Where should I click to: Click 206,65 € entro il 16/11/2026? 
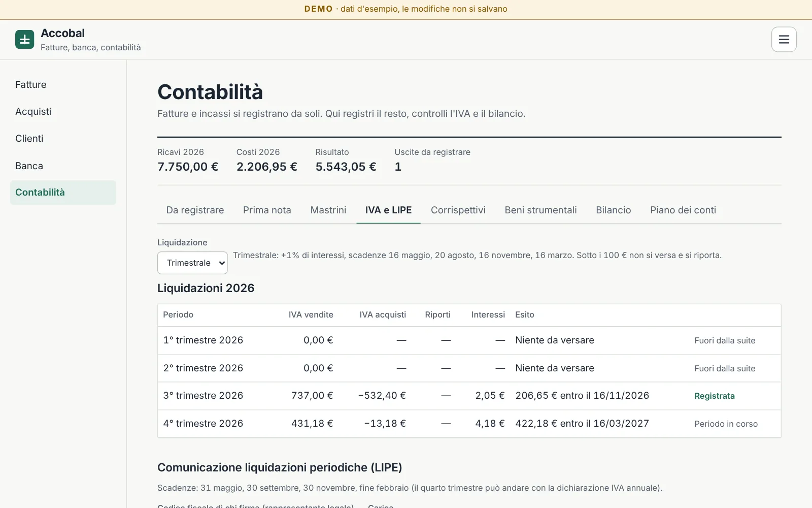point(582,396)
